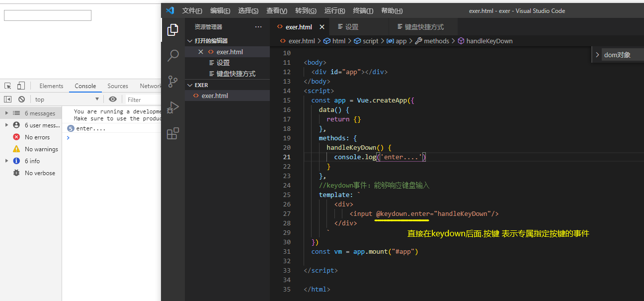Click @keydown.enter attribute in code
This screenshot has height=301, width=644.
(402, 213)
